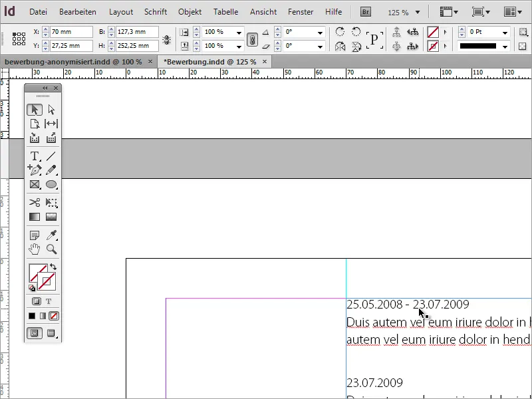Apply gradient from the tools panel
The width and height of the screenshot is (532, 399).
coord(43,317)
